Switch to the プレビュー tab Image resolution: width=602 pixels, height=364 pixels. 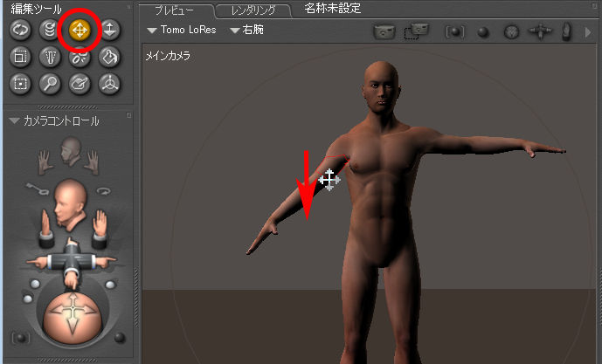174,10
